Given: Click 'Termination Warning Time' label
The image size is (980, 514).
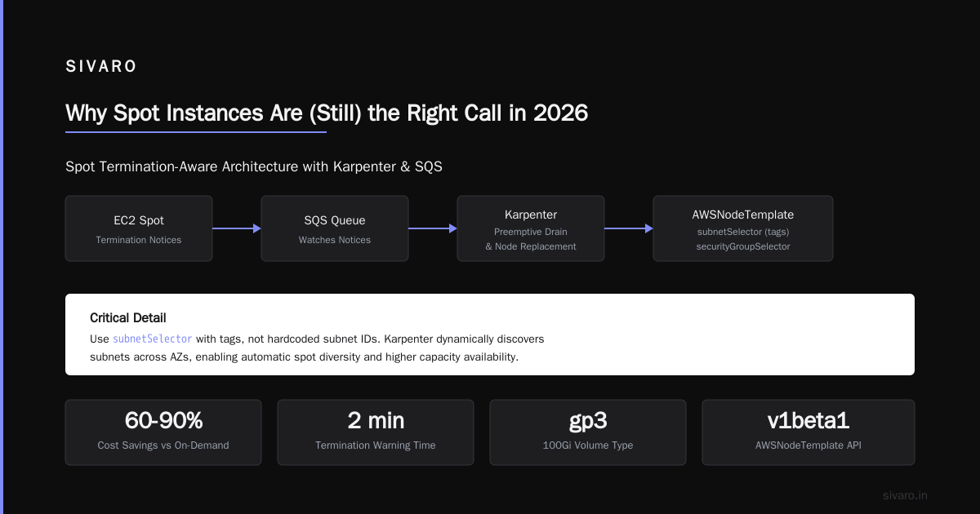Looking at the screenshot, I should tap(376, 445).
